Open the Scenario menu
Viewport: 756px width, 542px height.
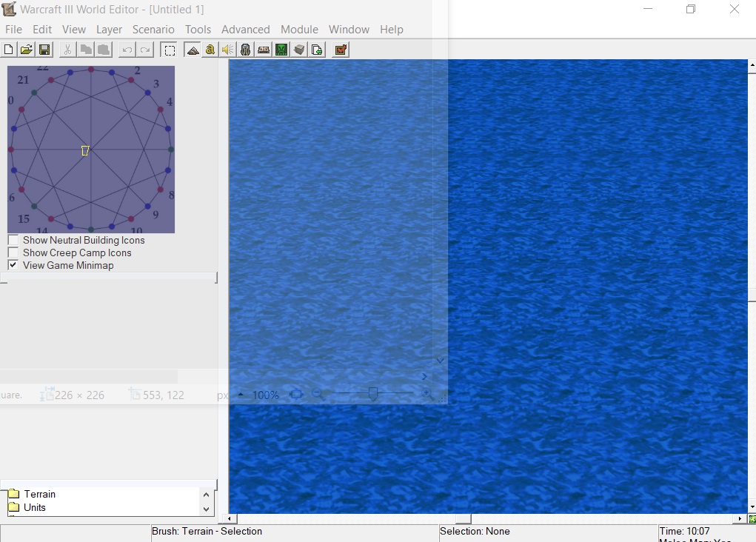pyautogui.click(x=153, y=30)
